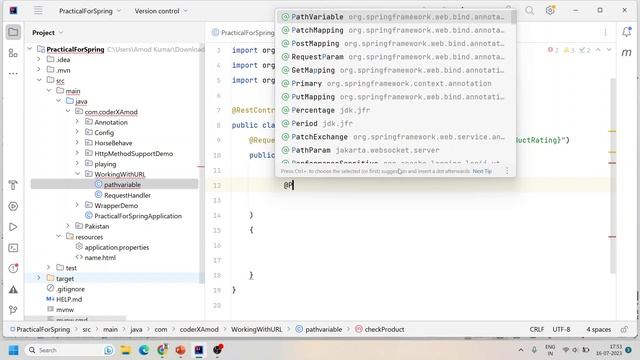Image resolution: width=640 pixels, height=360 pixels.
Task: Open PracticalForSpringApplication class
Action: point(133,216)
